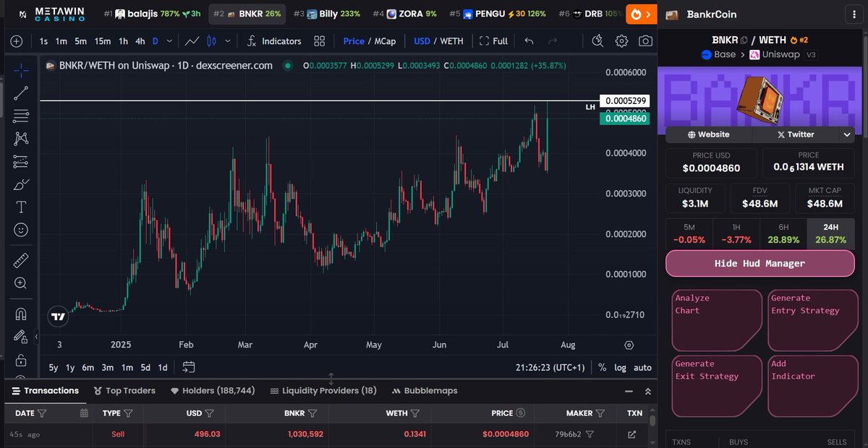
Task: Open chart style dropdown arrow
Action: click(x=229, y=41)
